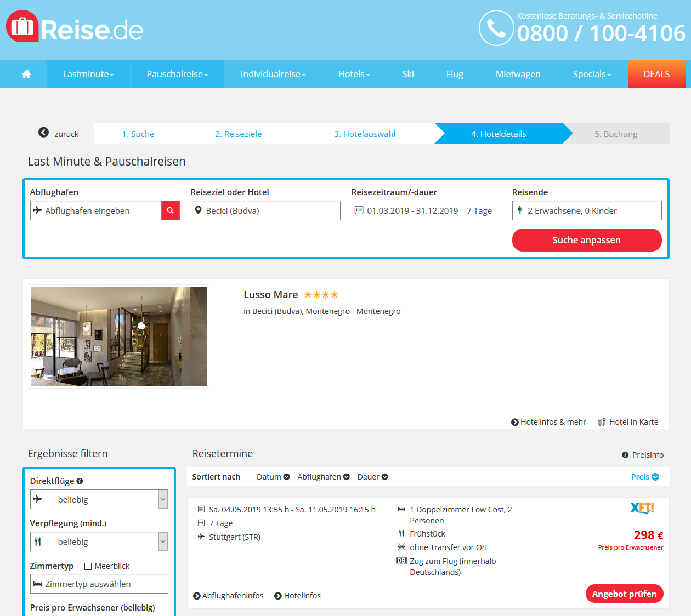691x616 pixels.
Task: Expand the Individualreise menu
Action: tap(273, 74)
